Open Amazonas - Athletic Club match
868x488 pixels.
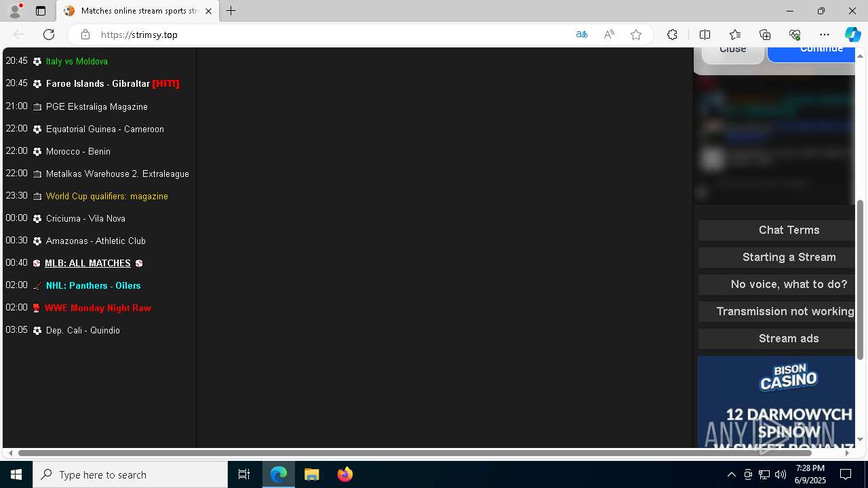tap(96, 241)
